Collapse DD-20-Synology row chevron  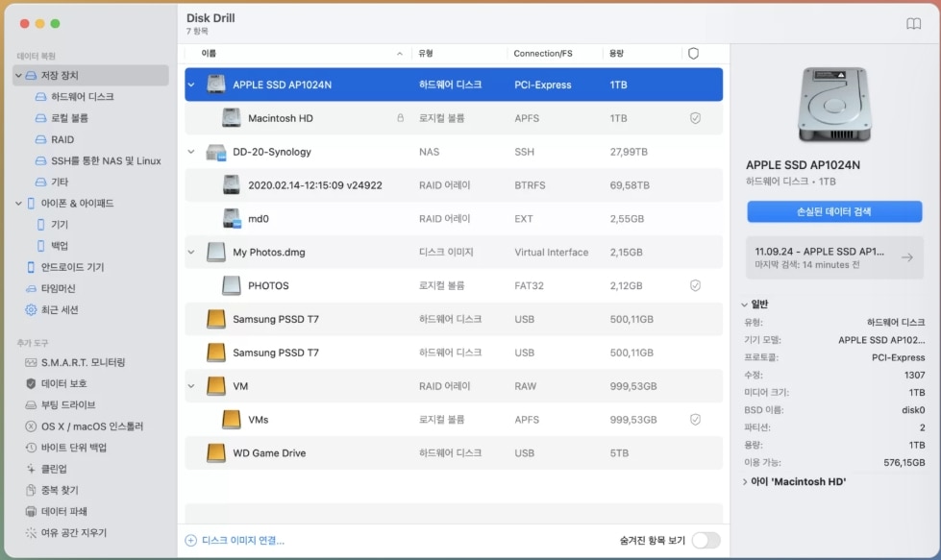[x=191, y=152]
